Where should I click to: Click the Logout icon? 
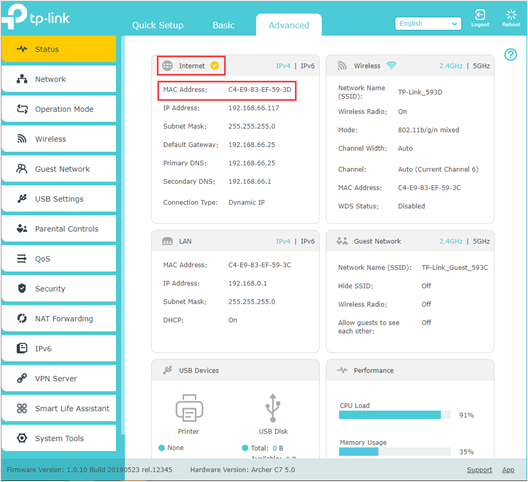480,15
